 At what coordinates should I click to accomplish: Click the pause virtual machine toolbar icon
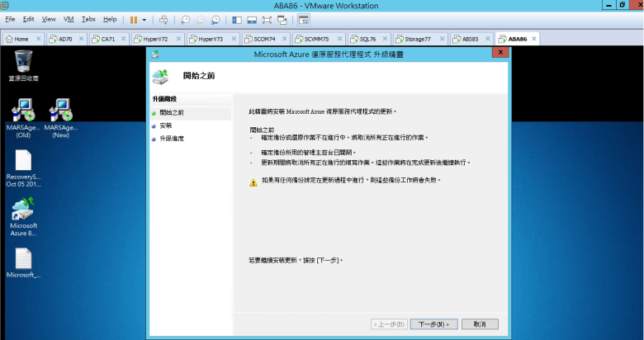pos(133,19)
